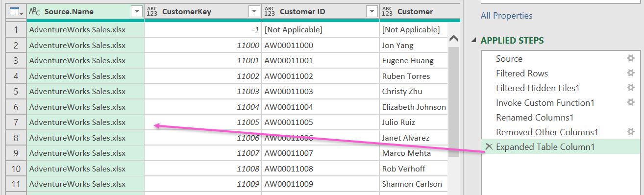Select row number 1 header
The height and width of the screenshot is (195, 644).
pos(16,30)
